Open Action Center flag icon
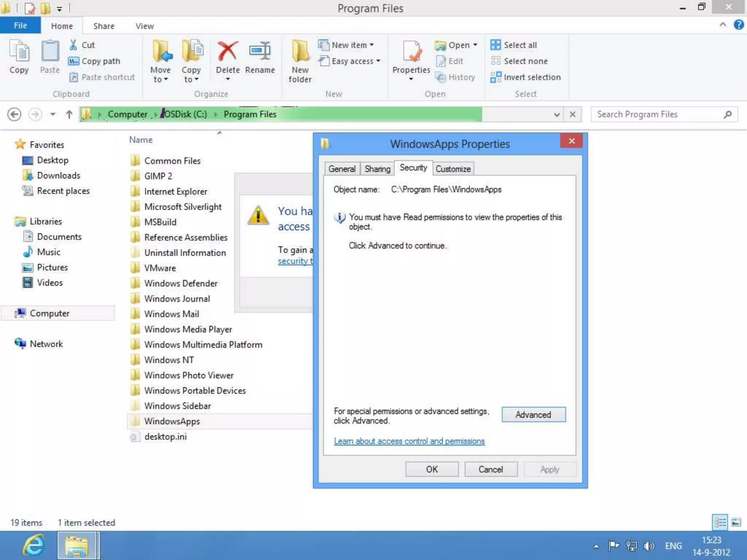 point(614,546)
